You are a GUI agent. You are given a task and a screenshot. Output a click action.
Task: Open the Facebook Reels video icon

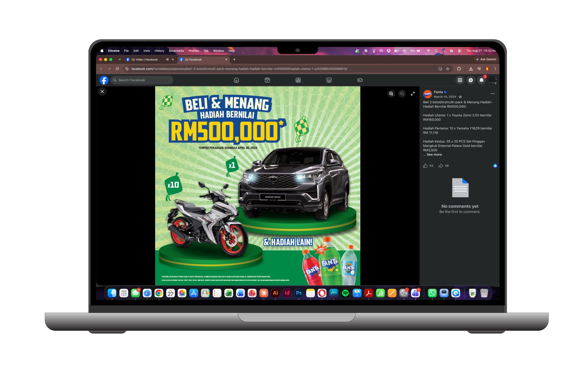point(267,80)
